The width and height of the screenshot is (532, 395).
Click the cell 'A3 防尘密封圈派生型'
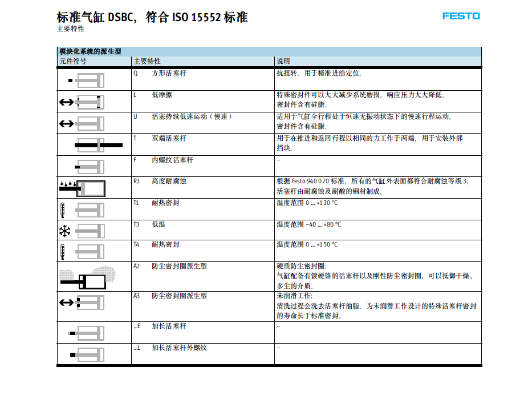170,296
